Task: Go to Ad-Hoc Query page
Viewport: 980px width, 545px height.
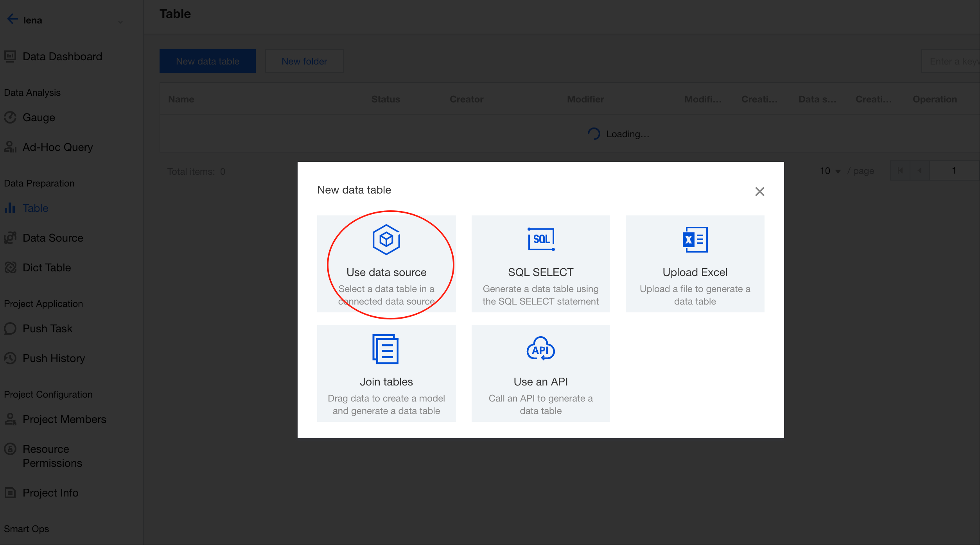Action: click(x=57, y=147)
